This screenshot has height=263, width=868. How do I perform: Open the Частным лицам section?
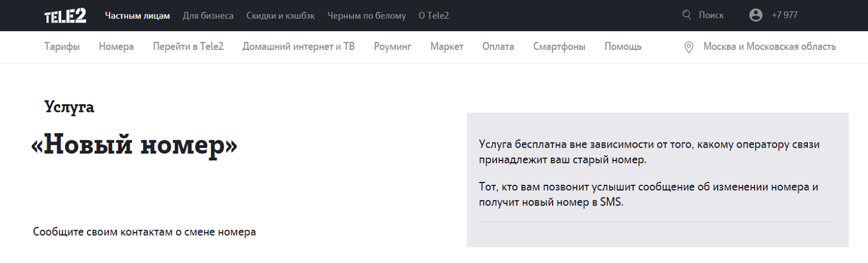coord(138,16)
